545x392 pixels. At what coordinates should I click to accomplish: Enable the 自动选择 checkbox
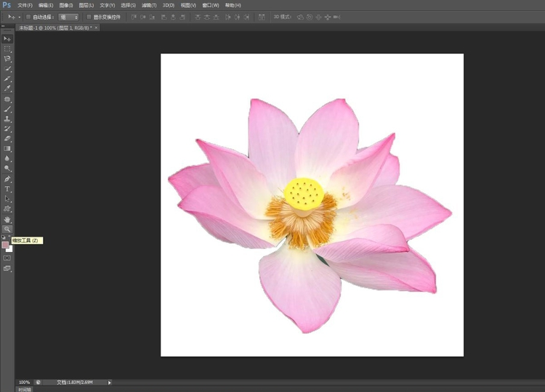[28, 17]
